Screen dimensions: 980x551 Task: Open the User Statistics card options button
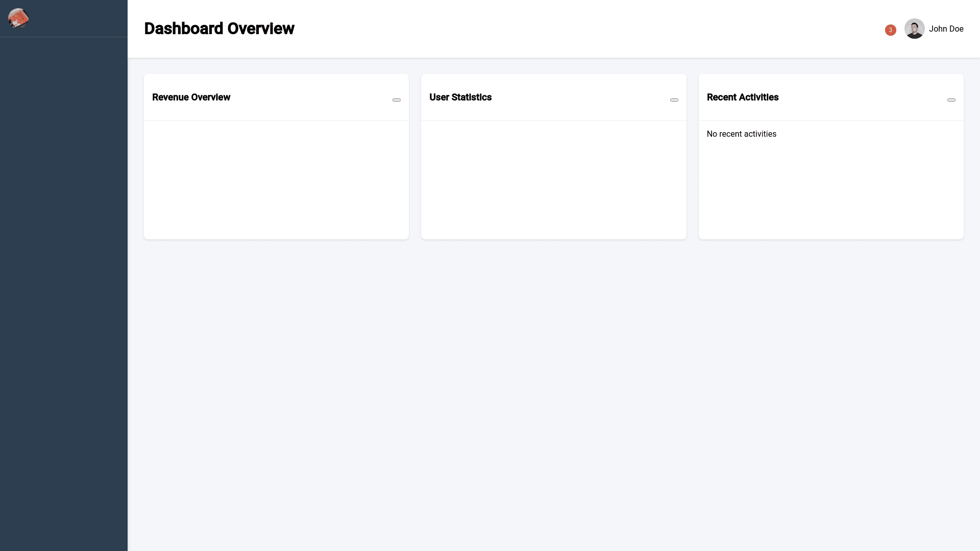pyautogui.click(x=674, y=100)
